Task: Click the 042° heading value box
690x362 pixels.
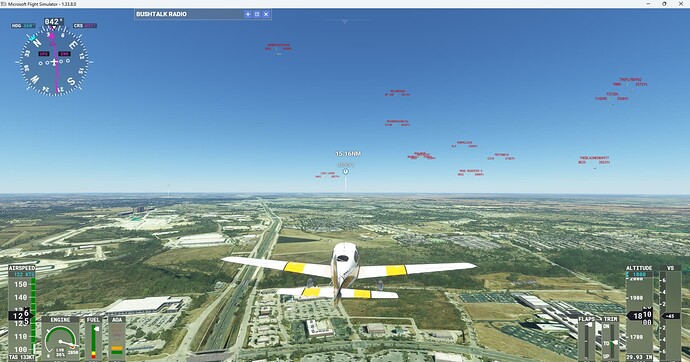Action: coord(54,22)
